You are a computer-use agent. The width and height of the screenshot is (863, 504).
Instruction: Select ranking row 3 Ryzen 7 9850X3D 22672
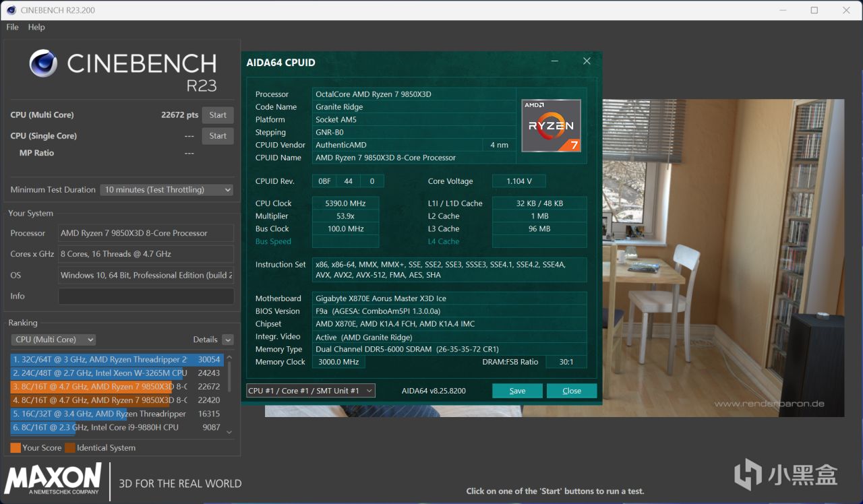[117, 387]
